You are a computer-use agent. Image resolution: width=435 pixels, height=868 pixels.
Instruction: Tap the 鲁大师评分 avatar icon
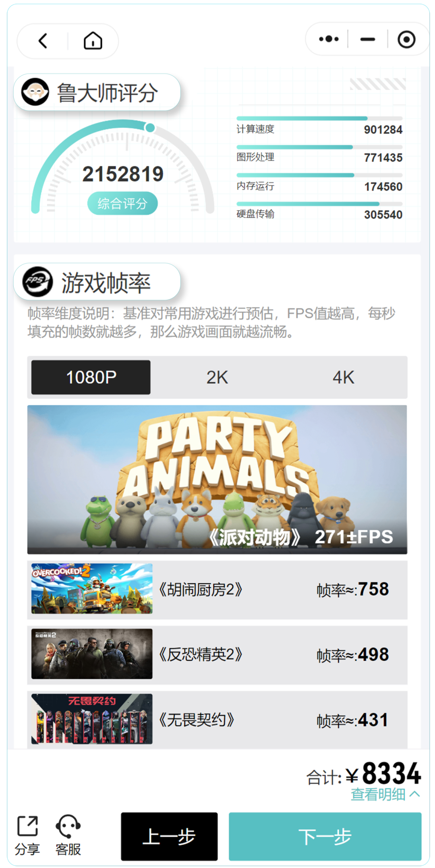(x=35, y=92)
